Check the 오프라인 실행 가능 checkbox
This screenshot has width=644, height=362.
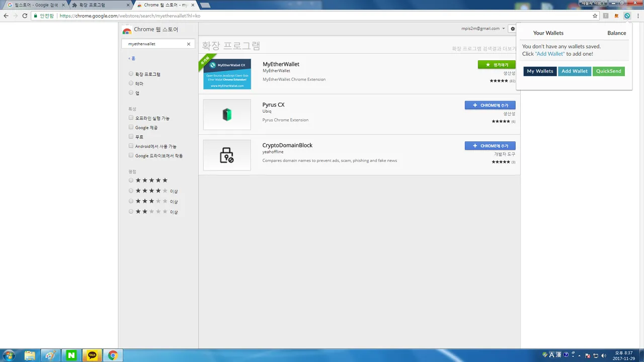(131, 118)
